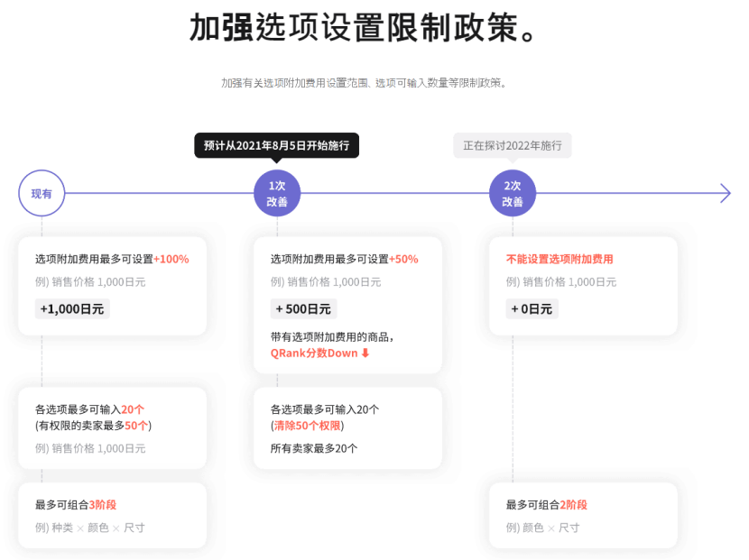The width and height of the screenshot is (749, 560).
Task: Select the 2次改善 purple milestone node
Action: coord(513,192)
